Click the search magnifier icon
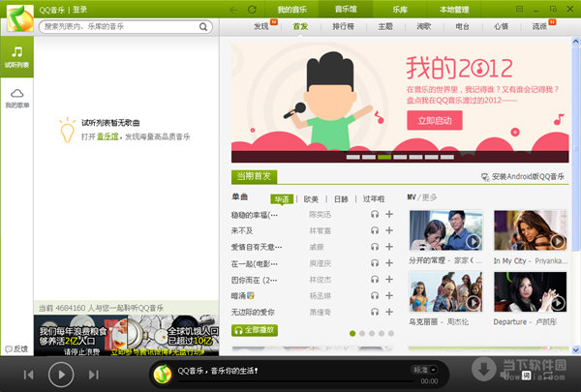 click(x=203, y=27)
